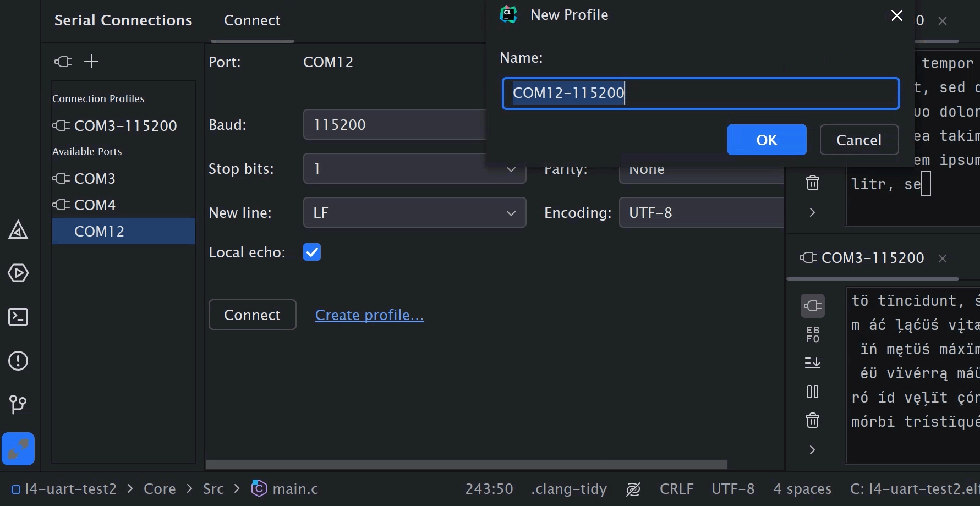The height and width of the screenshot is (506, 980).
Task: Select the COM3-115200 terminal tab
Action: pyautogui.click(x=873, y=258)
